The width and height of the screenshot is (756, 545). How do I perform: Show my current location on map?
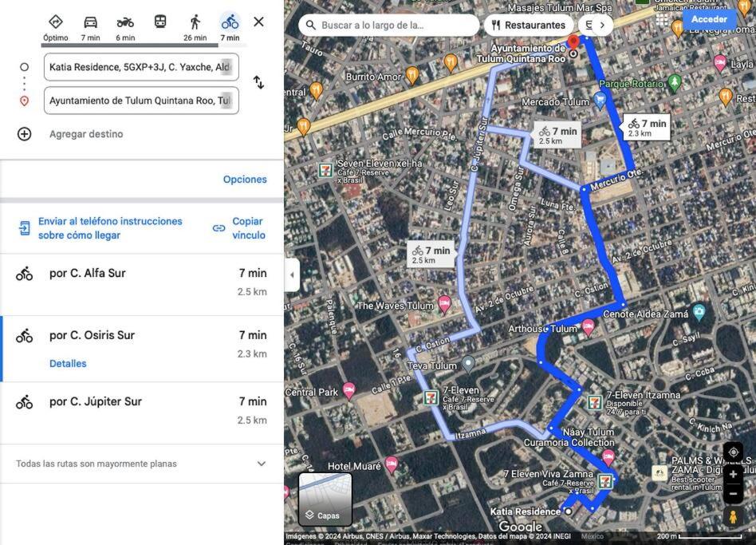tap(733, 452)
